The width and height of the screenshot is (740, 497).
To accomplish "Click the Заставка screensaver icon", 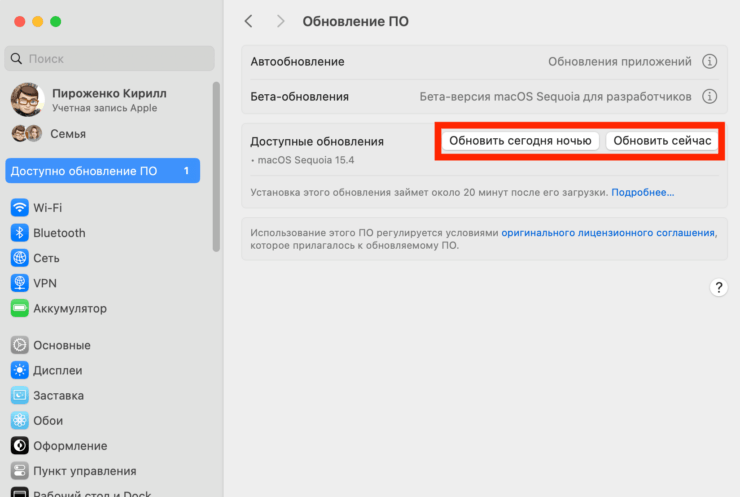I will [x=19, y=395].
